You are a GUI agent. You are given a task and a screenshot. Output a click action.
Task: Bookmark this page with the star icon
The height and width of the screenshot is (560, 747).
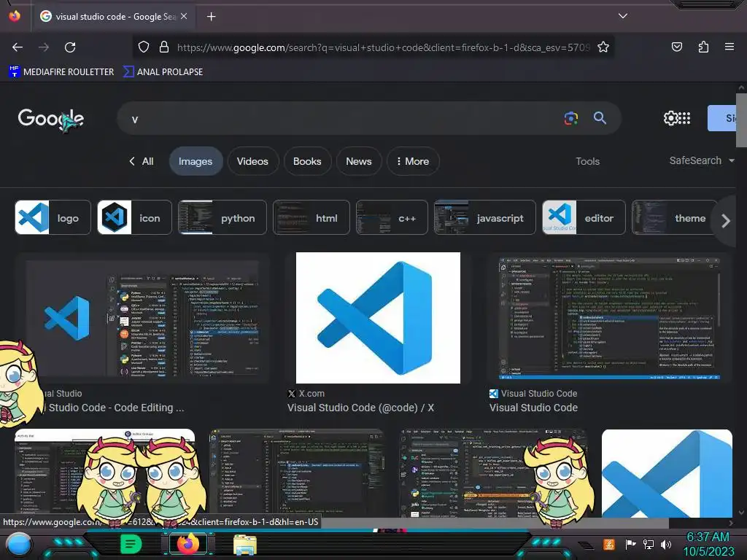tap(603, 47)
